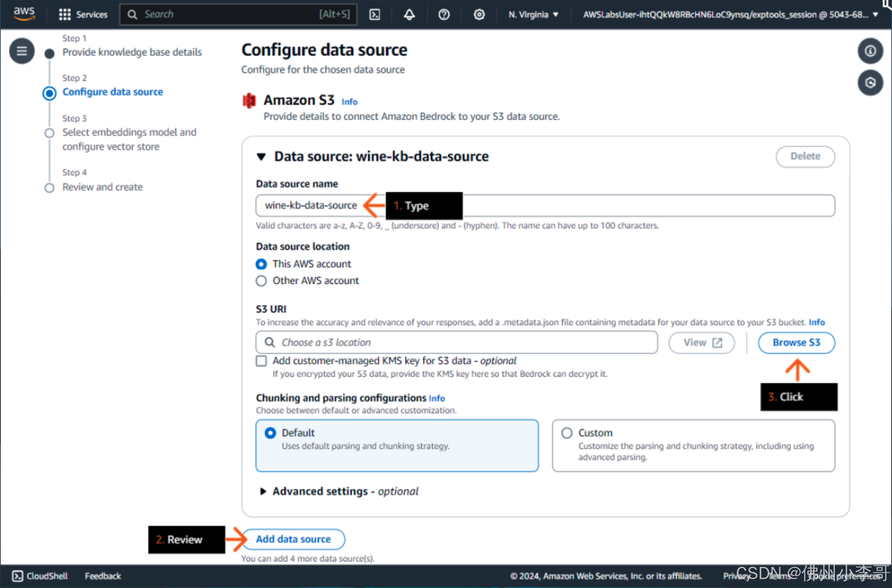Click the Feedback footer link
Image resolution: width=892 pixels, height=588 pixels.
coord(103,576)
